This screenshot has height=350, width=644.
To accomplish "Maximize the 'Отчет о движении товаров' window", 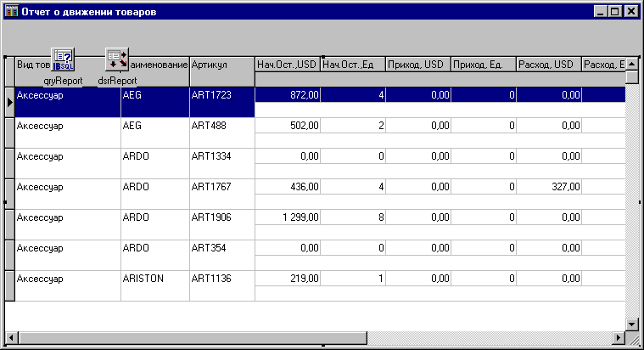I will (x=615, y=12).
